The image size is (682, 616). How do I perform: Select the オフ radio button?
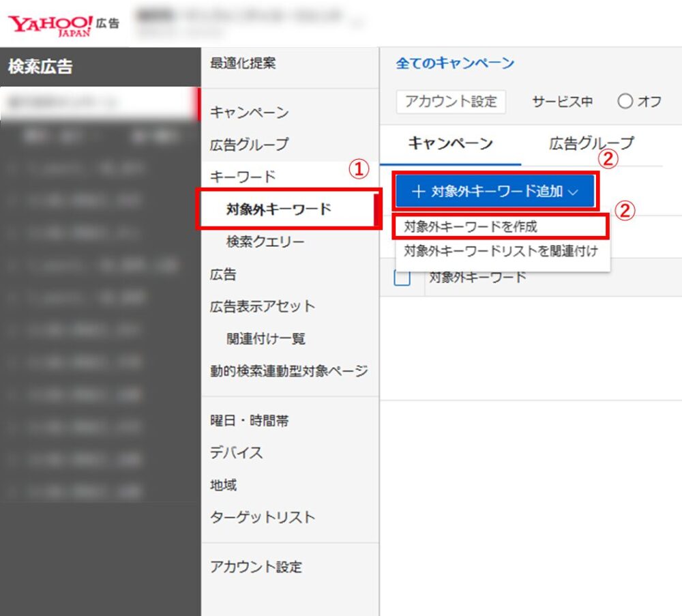625,102
